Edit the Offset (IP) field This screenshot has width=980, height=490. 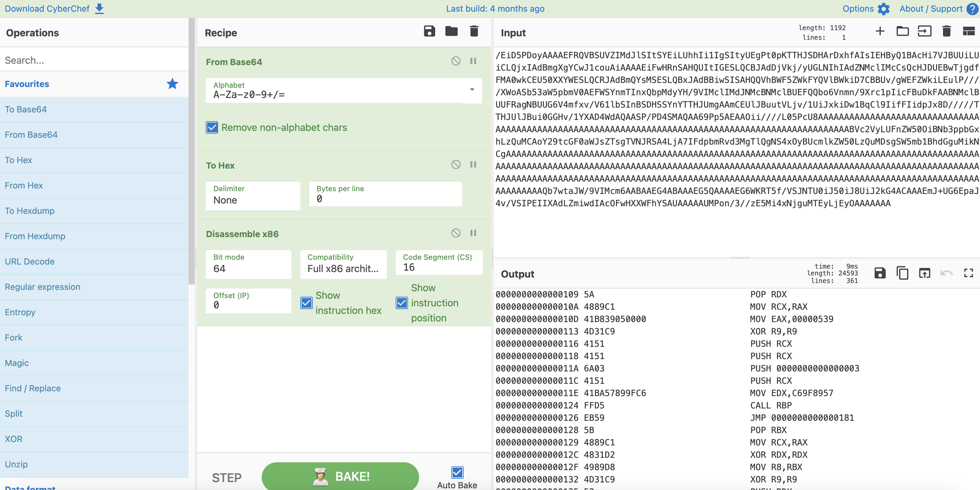point(248,300)
